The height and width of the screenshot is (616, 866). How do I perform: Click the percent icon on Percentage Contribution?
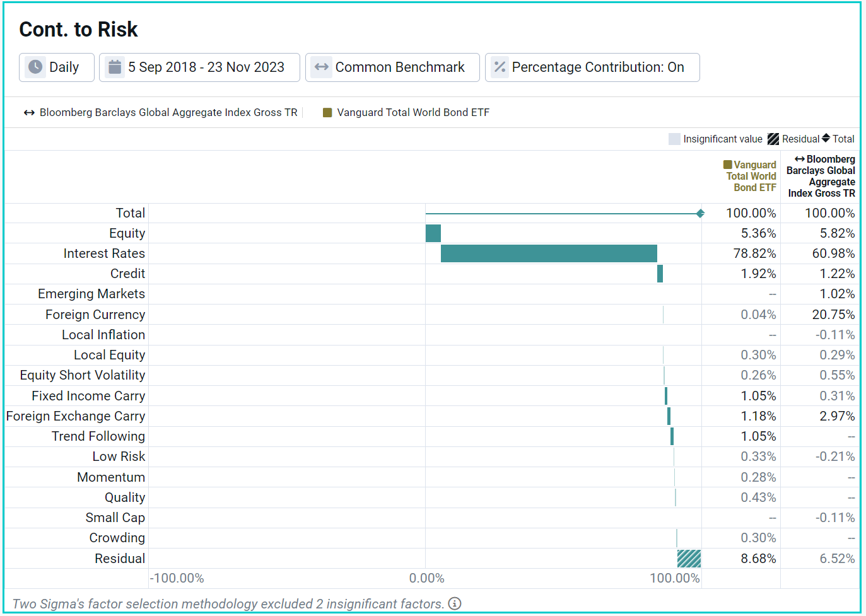(x=500, y=67)
